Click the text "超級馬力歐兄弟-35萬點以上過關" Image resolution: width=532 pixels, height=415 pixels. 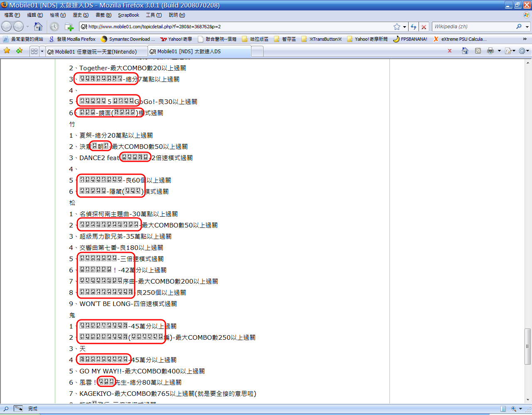tap(126, 237)
